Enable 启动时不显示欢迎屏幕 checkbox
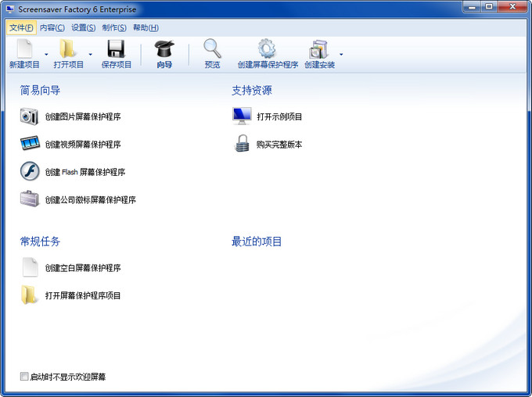 point(24,377)
